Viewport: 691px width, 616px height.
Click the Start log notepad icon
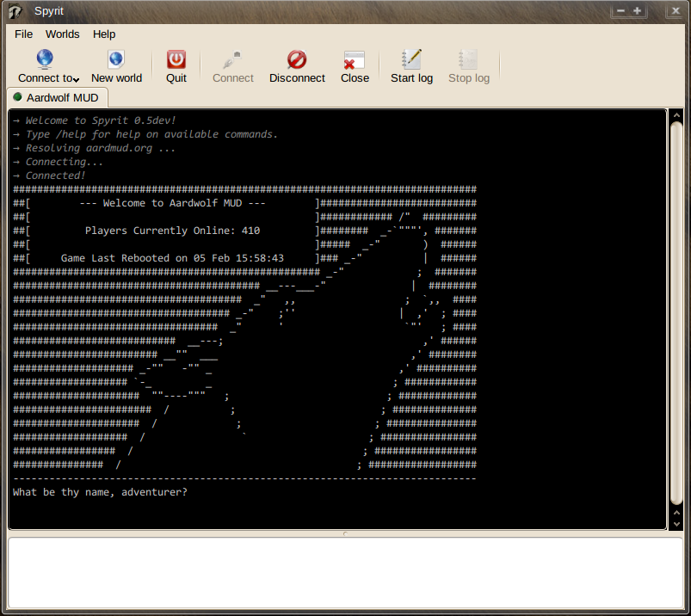click(x=411, y=59)
